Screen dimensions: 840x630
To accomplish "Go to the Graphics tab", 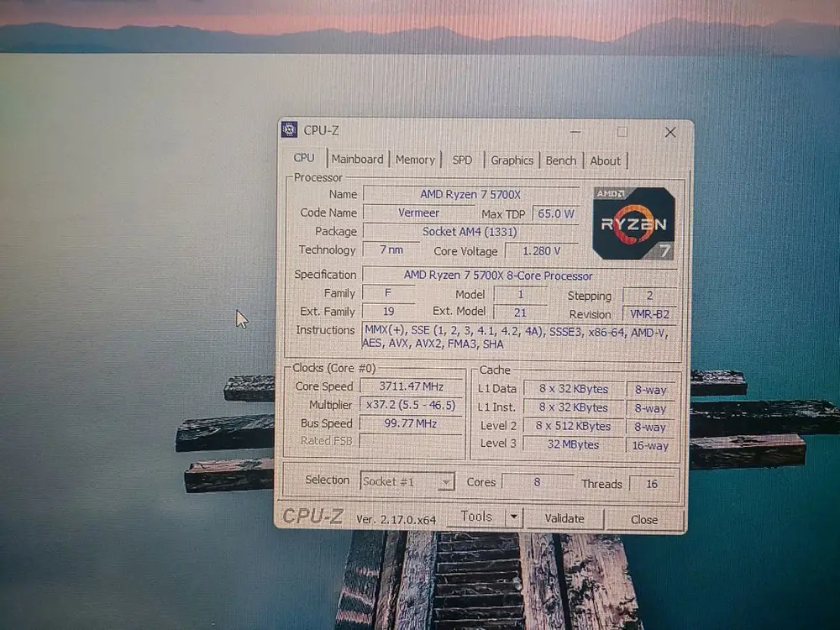I will pos(512,160).
